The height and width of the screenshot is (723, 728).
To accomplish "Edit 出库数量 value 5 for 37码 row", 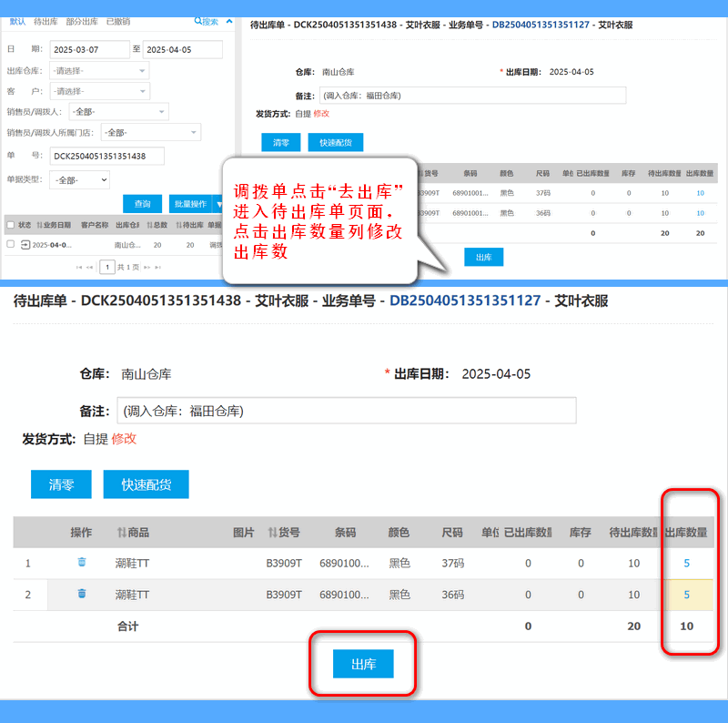I will (687, 563).
